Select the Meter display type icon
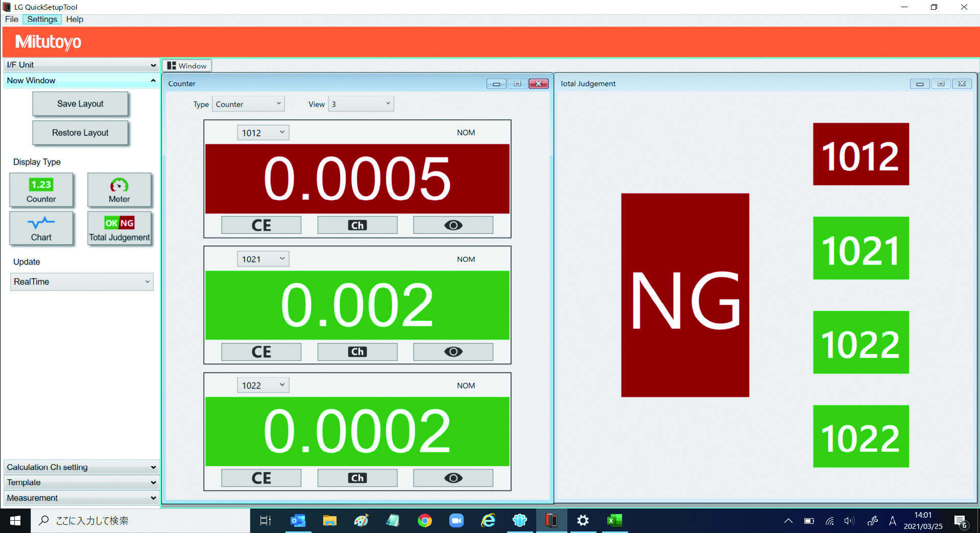The image size is (980, 533). (119, 190)
